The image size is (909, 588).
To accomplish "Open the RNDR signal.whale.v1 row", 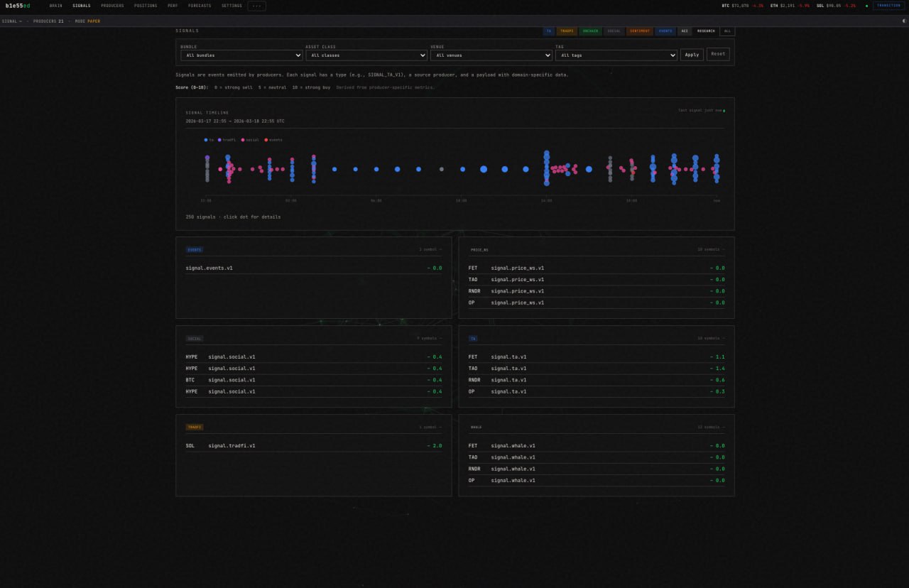I will 597,469.
